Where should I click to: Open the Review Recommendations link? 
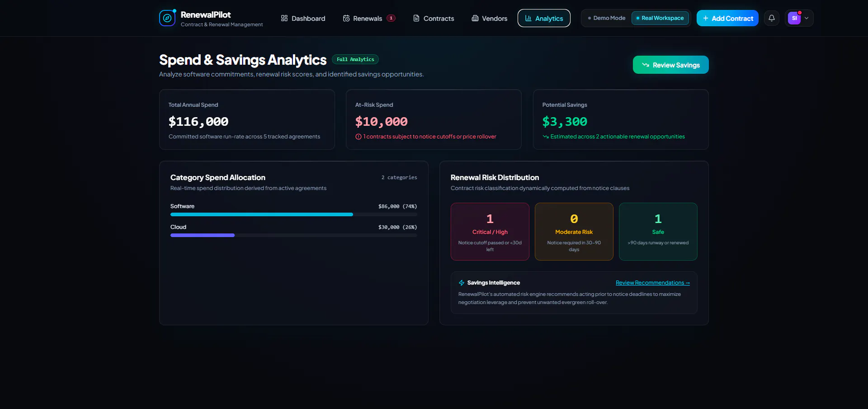click(652, 283)
